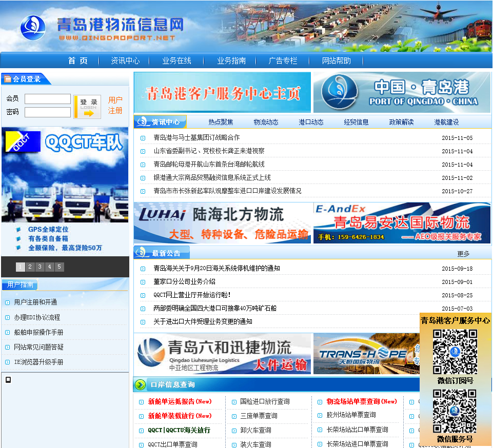
Task: Click the 微信订阅号 QR code
Action: pyautogui.click(x=455, y=352)
